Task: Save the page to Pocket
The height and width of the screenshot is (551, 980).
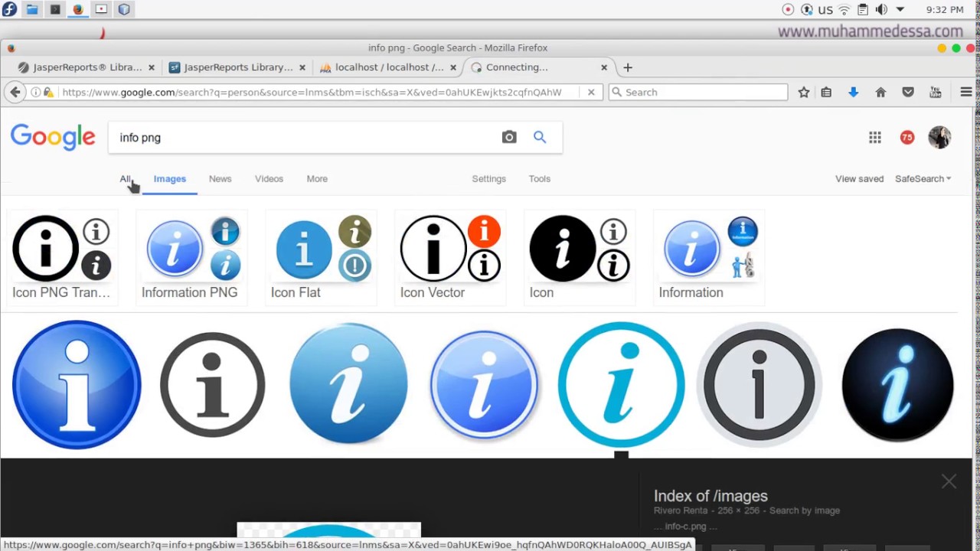Action: coord(908,92)
